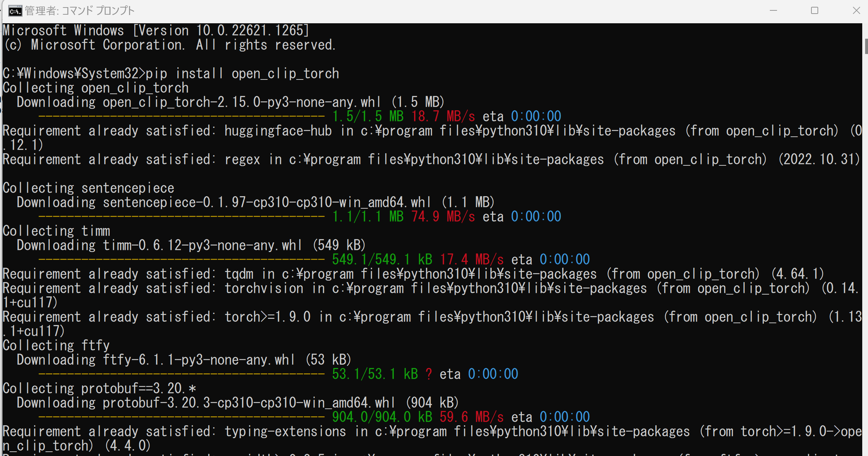Image resolution: width=868 pixels, height=456 pixels.
Task: Close the Command Prompt window
Action: coord(856,11)
